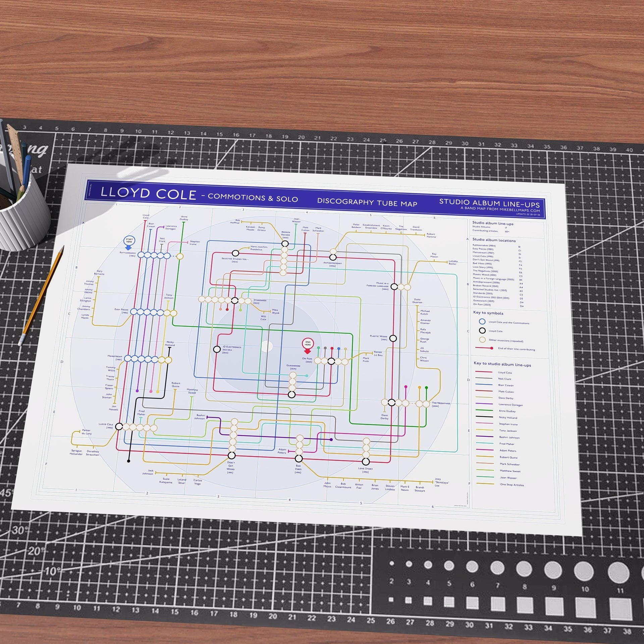Click "Contributing artistes:" label
Viewport: 644px width, 644px height.
coord(485,230)
